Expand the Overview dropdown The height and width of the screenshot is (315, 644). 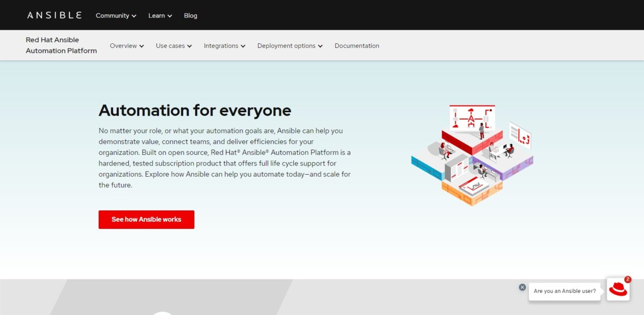tap(127, 46)
